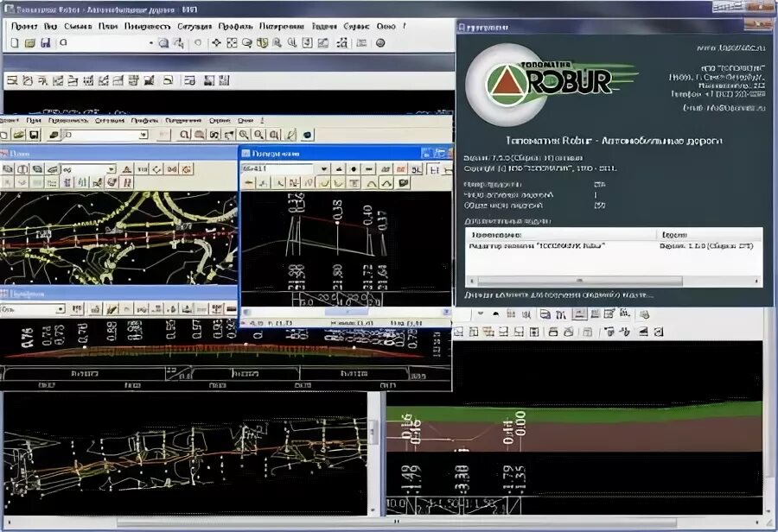This screenshot has width=778, height=532.
Task: Open the Поверхность menu in the overlapping window
Action: (68, 121)
